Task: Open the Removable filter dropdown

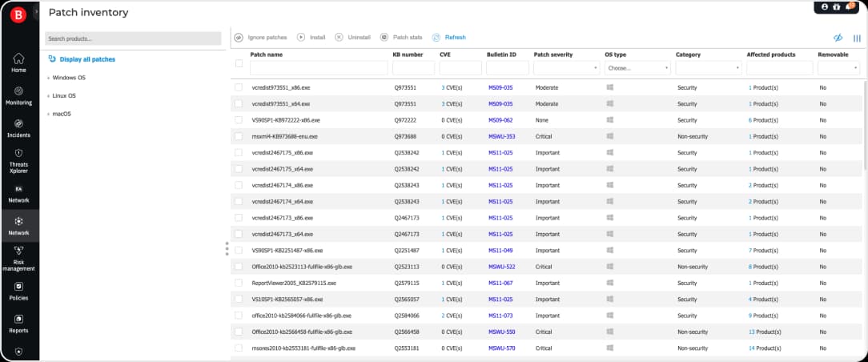Action: click(x=838, y=68)
